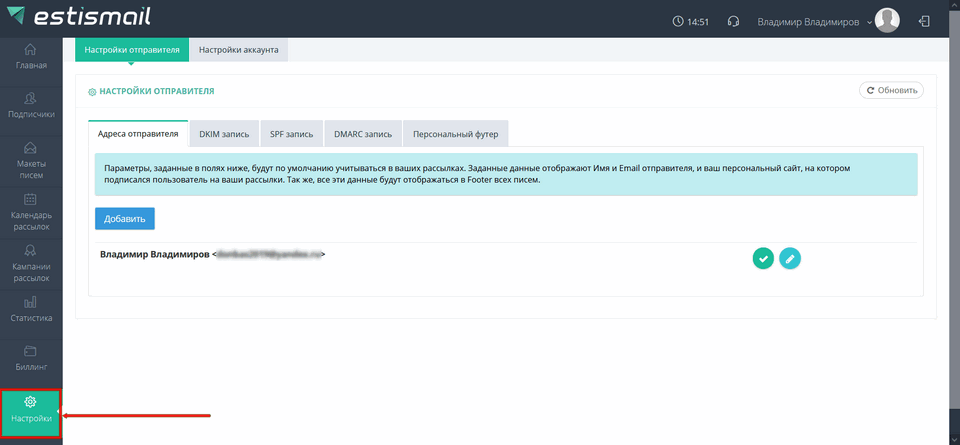Open Персональный футер tab
Viewport: 960px width, 445px height.
click(x=456, y=133)
